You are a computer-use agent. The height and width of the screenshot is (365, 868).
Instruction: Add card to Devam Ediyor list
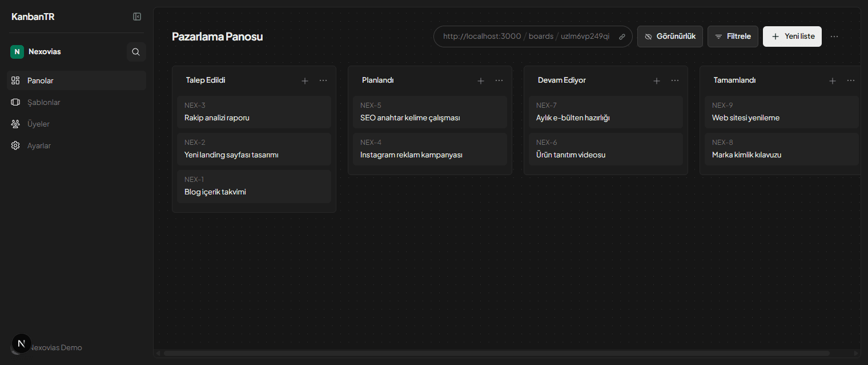pos(657,81)
